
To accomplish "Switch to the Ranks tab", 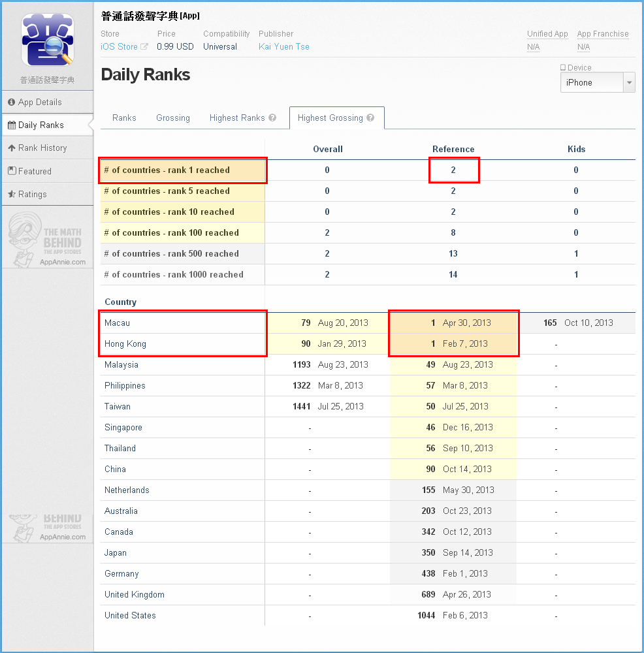I will pos(124,118).
